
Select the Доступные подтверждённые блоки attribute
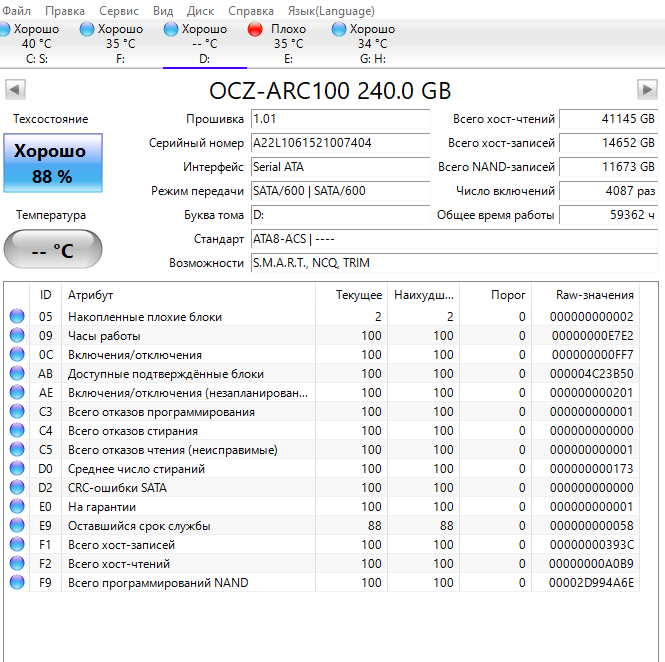coord(166,374)
